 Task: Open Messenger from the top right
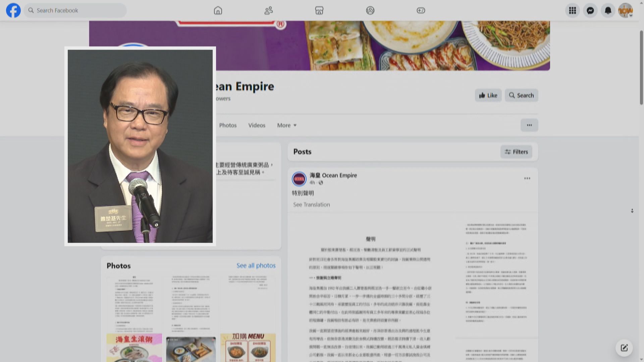(x=590, y=10)
